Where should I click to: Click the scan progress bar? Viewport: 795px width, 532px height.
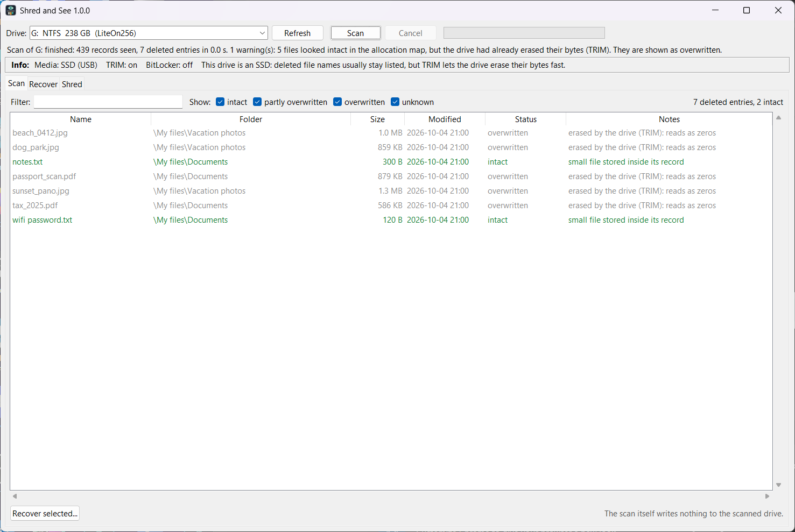point(524,33)
